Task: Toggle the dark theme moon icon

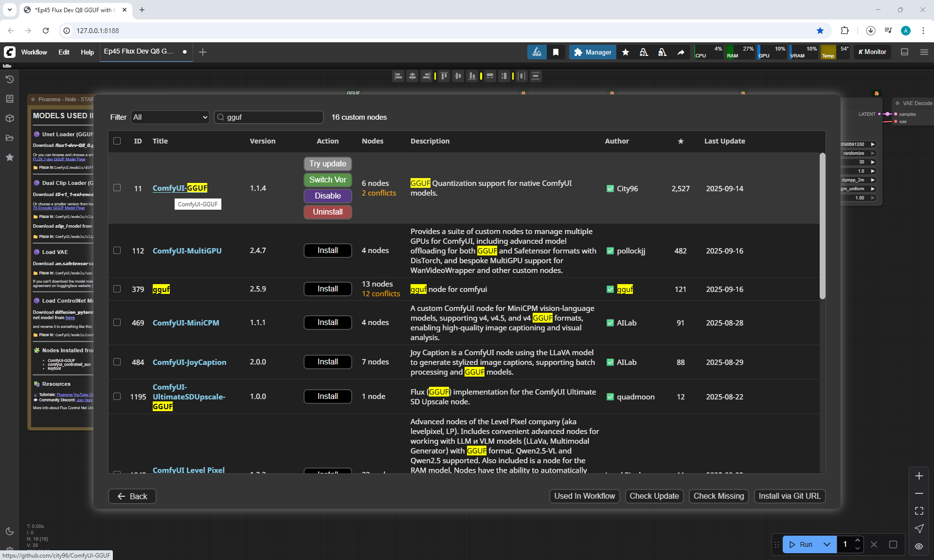Action: click(x=9, y=531)
